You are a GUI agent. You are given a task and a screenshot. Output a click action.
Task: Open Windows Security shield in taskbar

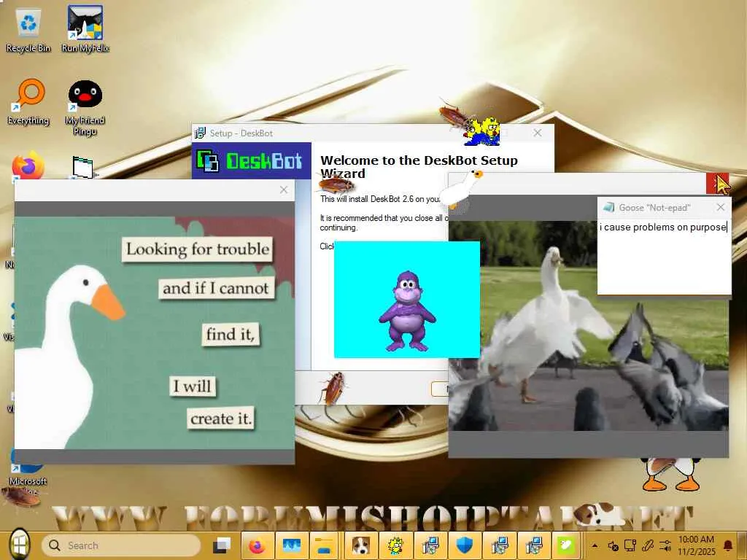click(465, 545)
